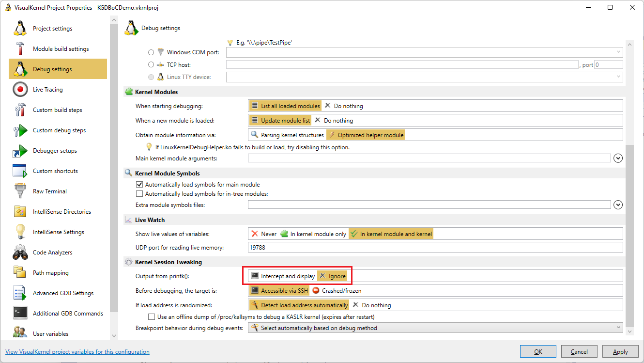The height and width of the screenshot is (363, 644).
Task: Choose 'Detect load address automatically'
Action: coord(299,305)
